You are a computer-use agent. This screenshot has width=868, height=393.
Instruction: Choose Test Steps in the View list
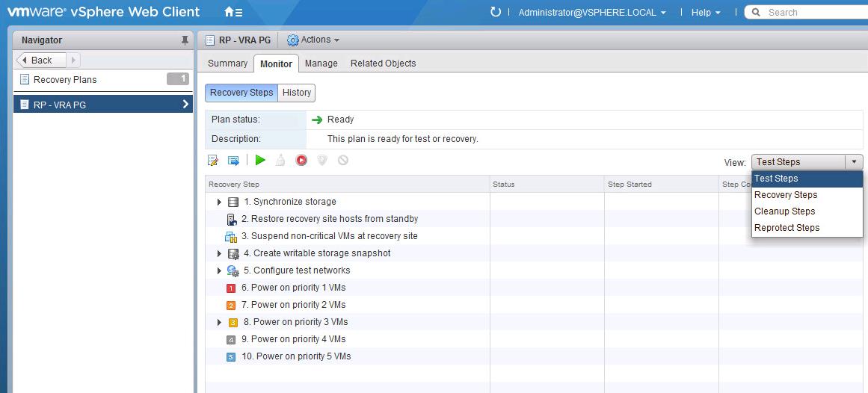point(807,179)
